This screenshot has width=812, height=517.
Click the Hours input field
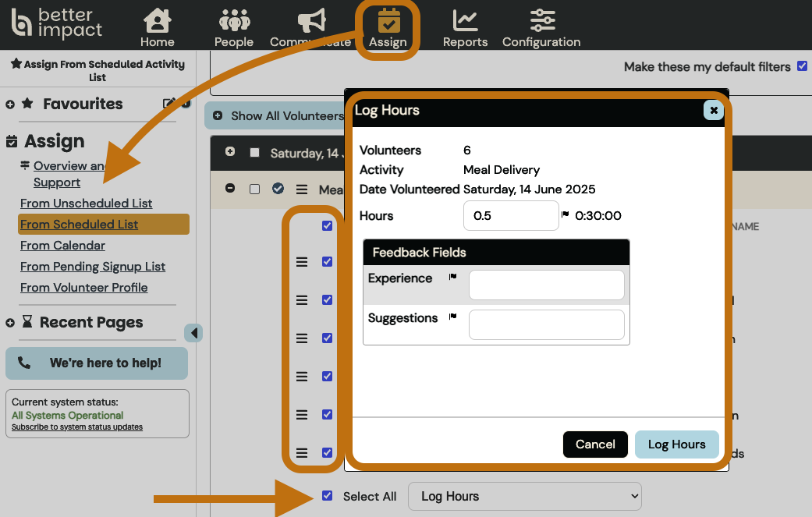click(511, 216)
